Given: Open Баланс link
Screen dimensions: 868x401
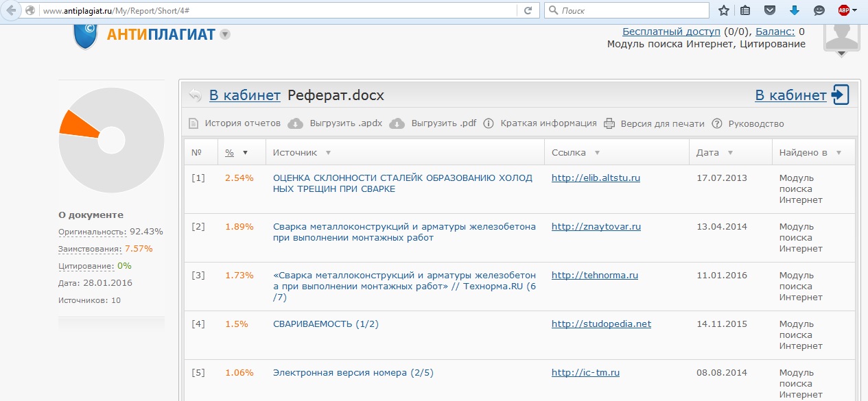Looking at the screenshot, I should click(x=775, y=32).
